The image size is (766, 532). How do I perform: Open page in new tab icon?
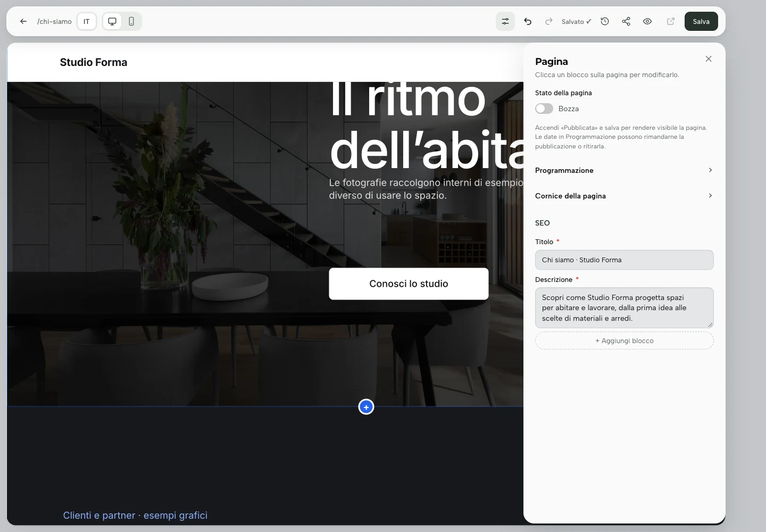[x=671, y=21]
